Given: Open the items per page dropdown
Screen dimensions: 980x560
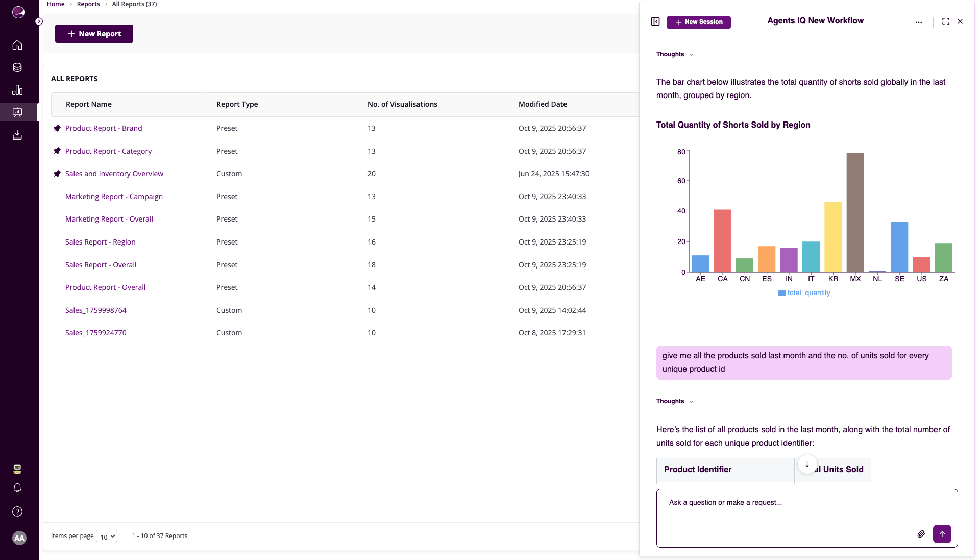Looking at the screenshot, I should click(107, 537).
